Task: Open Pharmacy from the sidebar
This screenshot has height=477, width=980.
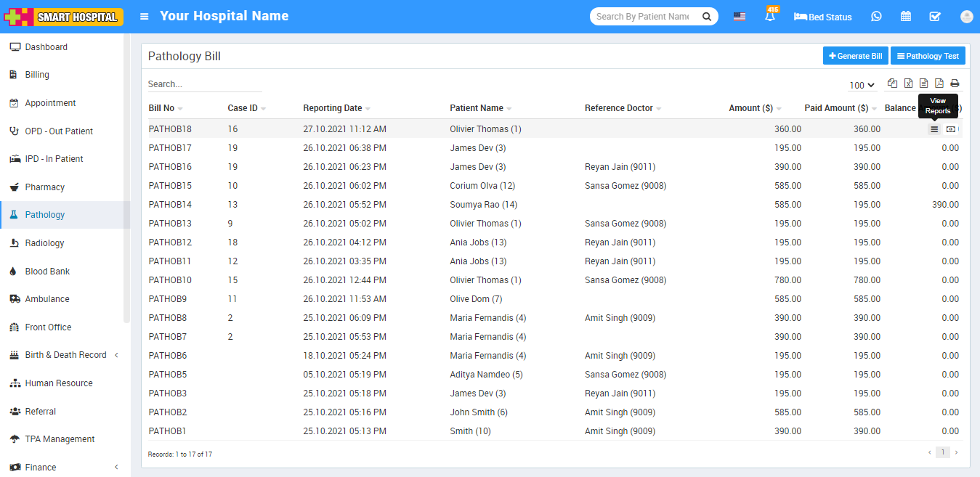Action: click(x=44, y=187)
